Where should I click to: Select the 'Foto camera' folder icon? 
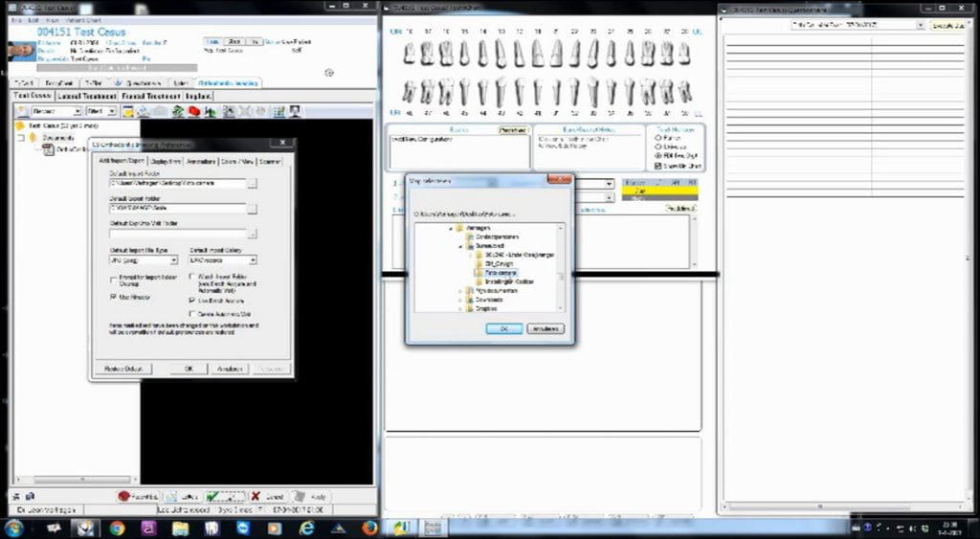coord(476,273)
